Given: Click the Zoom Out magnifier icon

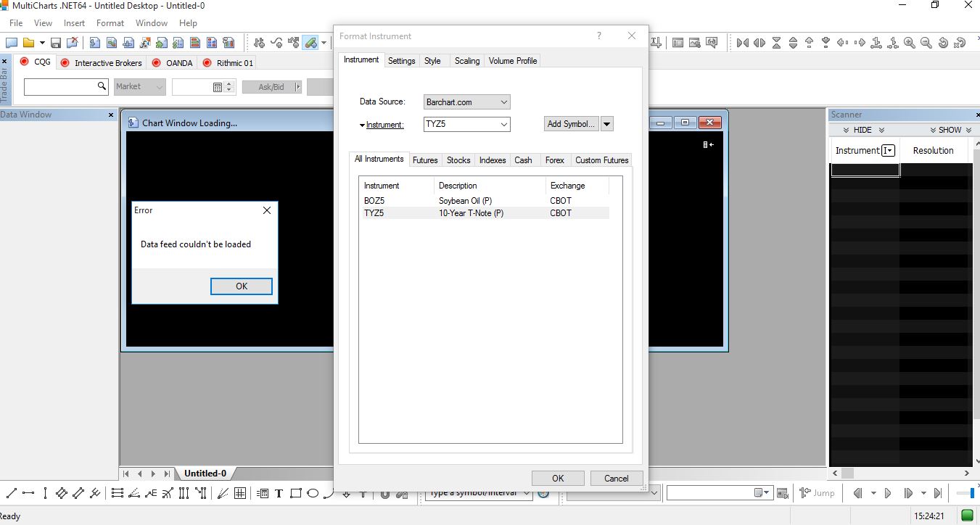Looking at the screenshot, I should [926, 43].
